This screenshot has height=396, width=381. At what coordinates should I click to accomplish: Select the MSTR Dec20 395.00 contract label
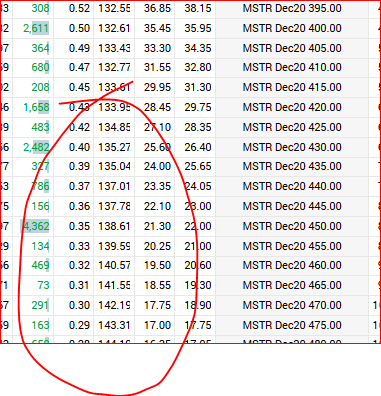click(x=292, y=8)
